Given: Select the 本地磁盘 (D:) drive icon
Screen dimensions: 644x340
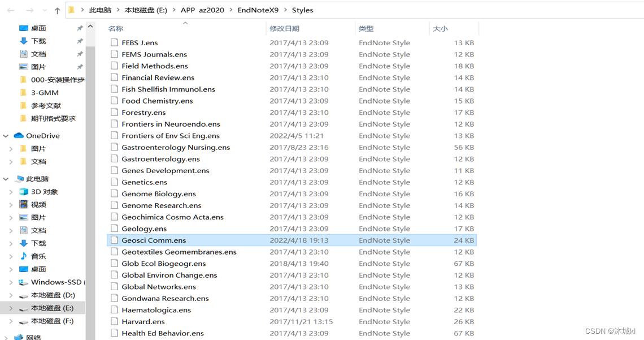Looking at the screenshot, I should tap(24, 296).
